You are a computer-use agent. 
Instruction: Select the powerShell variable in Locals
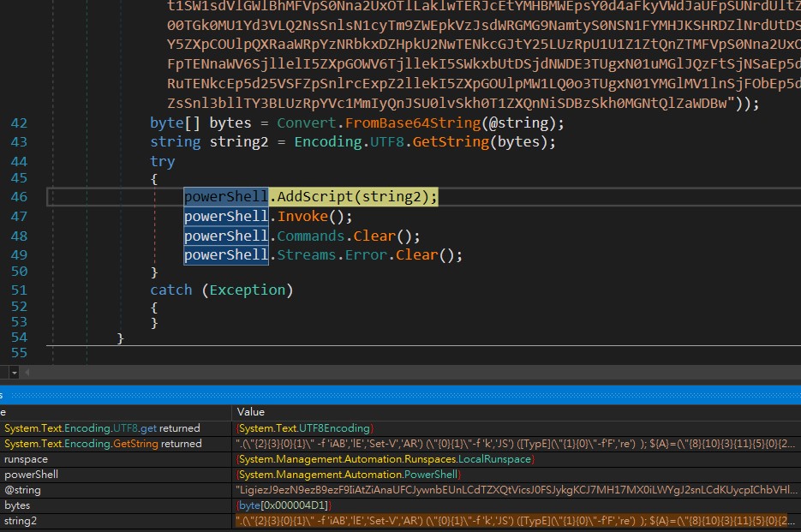pos(31,475)
